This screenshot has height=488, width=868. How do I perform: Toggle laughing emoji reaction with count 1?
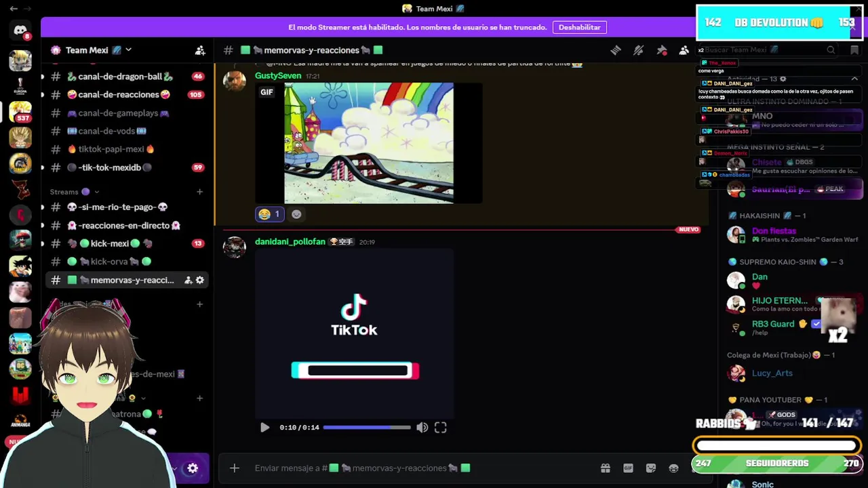[x=270, y=214]
